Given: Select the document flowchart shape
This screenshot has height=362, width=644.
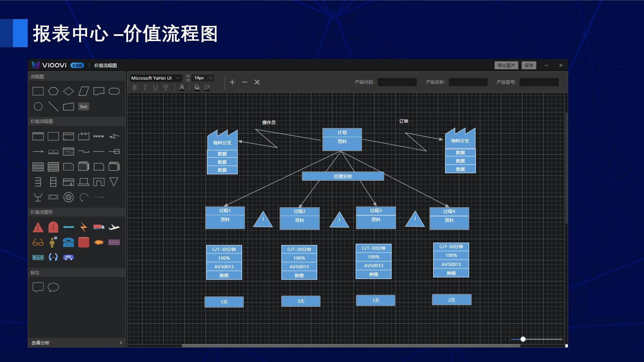Looking at the screenshot, I should [x=99, y=91].
